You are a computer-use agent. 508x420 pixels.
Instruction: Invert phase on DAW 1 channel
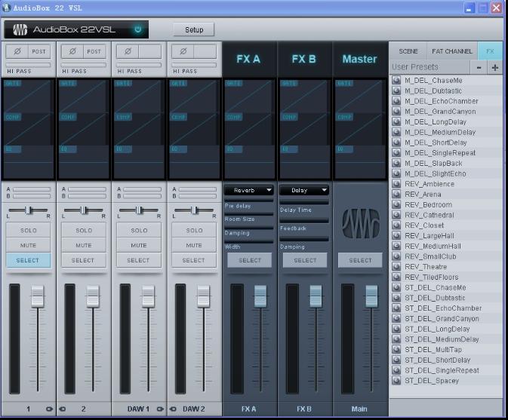tap(128, 51)
